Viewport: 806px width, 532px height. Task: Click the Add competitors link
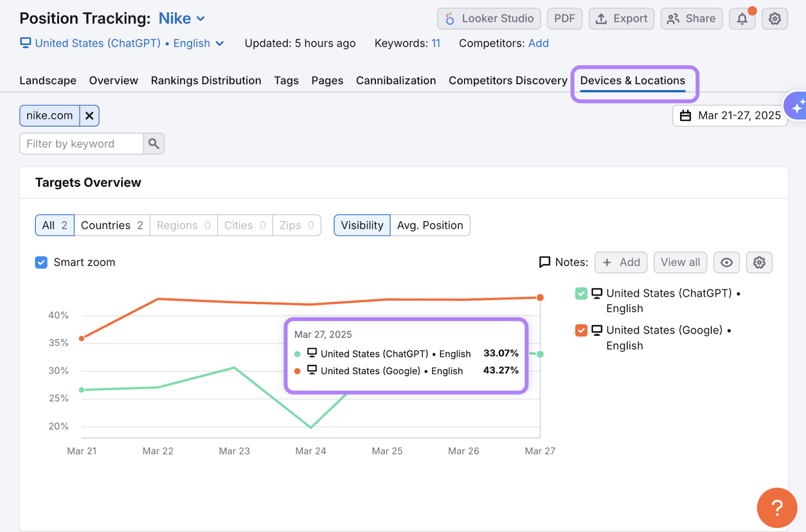(x=538, y=43)
